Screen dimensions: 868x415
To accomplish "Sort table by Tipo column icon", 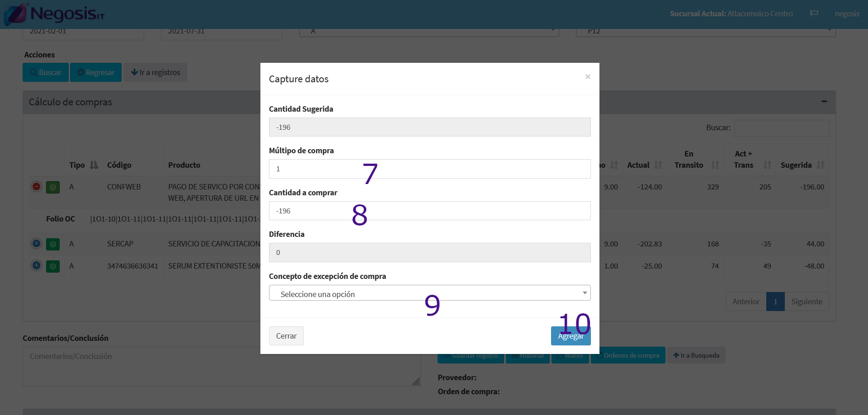I will pyautogui.click(x=94, y=165).
